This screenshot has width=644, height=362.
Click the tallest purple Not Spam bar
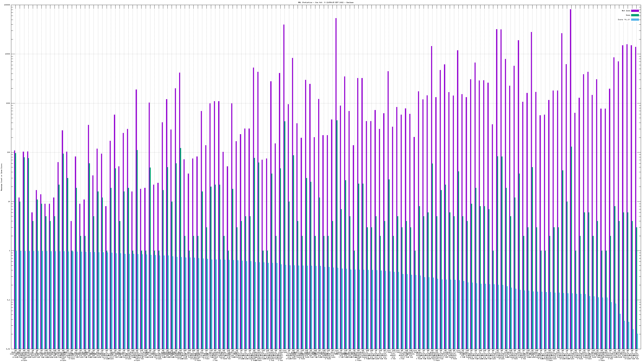pos(570,175)
